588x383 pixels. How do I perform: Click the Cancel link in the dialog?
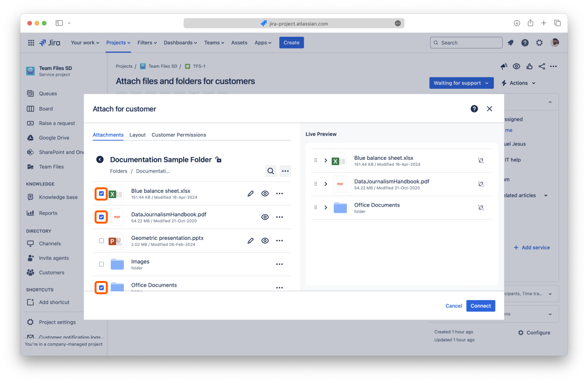(453, 306)
